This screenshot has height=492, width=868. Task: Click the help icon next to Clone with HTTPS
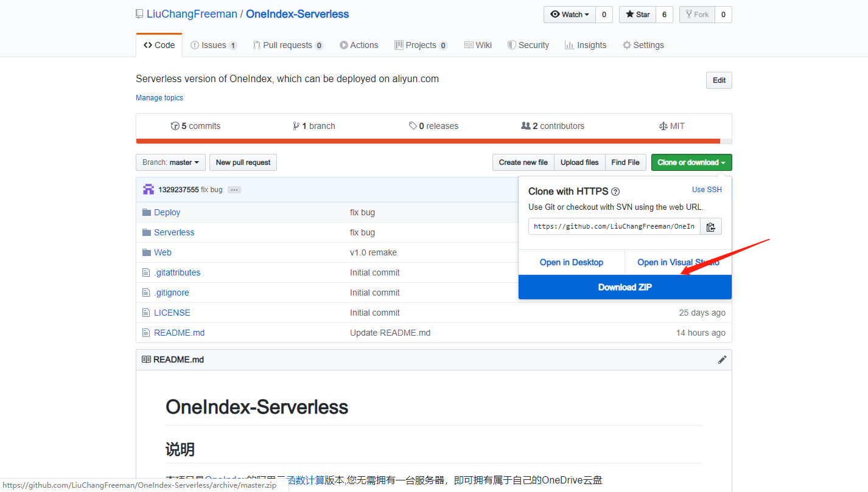tap(615, 191)
